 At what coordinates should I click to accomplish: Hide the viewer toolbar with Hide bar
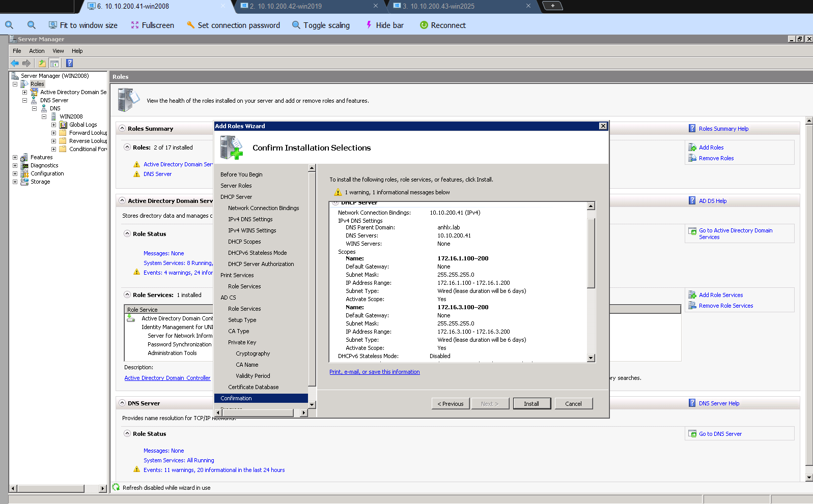384,25
